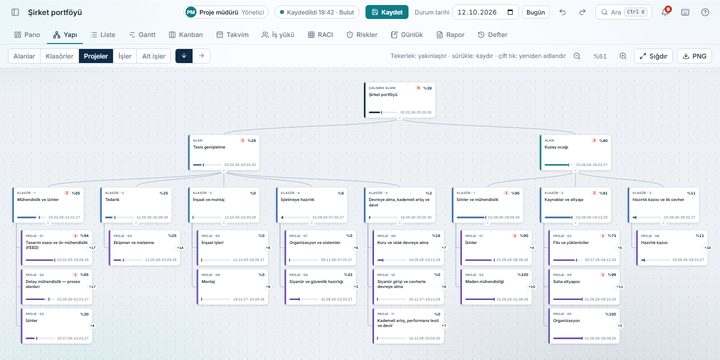The width and height of the screenshot is (720, 360).
Task: Open the Takvim tab
Action: click(x=232, y=34)
